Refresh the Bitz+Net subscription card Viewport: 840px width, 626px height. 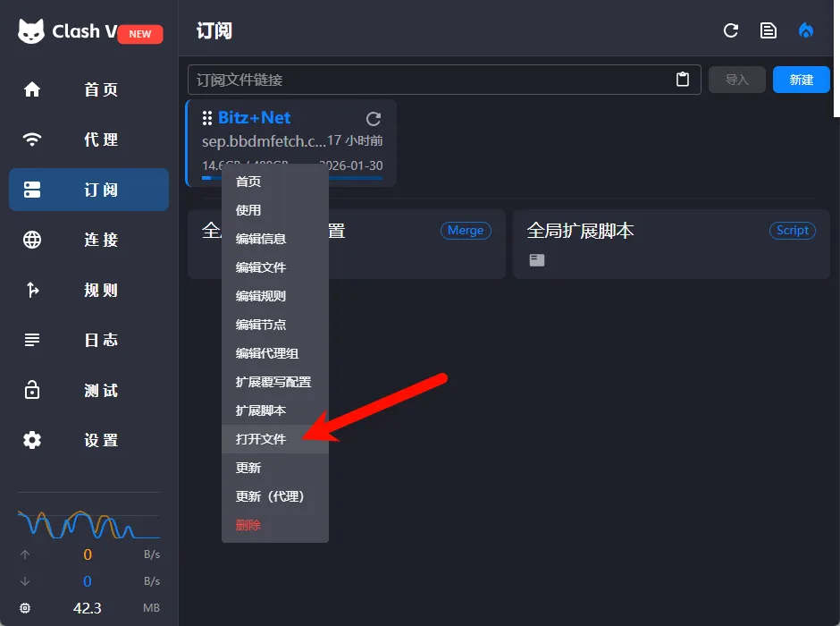click(374, 118)
